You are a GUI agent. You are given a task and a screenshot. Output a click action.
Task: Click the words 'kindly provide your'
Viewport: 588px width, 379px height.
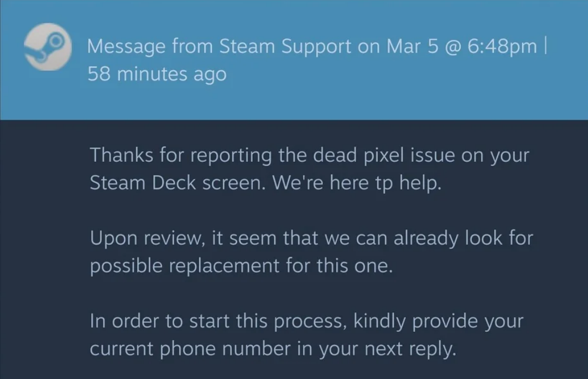tap(439, 322)
